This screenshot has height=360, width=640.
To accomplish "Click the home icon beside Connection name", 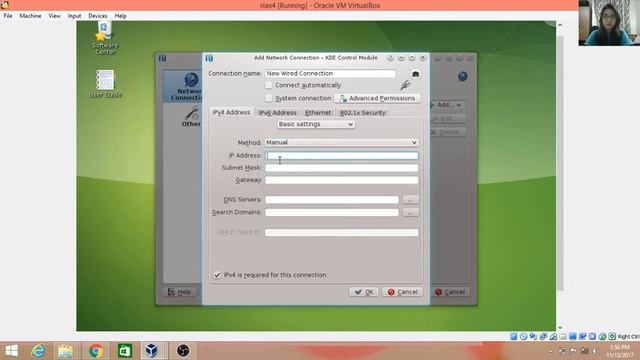I will click(x=416, y=74).
